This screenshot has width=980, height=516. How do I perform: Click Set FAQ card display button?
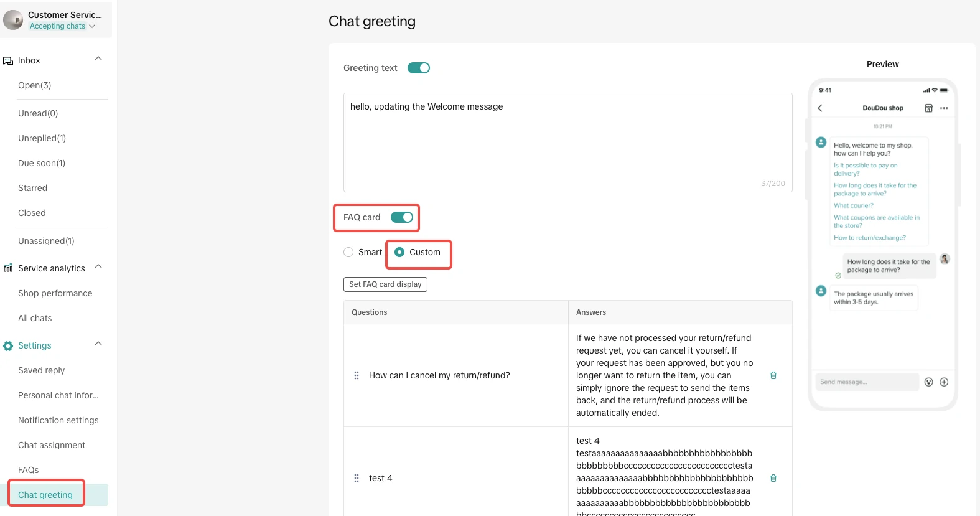[x=385, y=284]
